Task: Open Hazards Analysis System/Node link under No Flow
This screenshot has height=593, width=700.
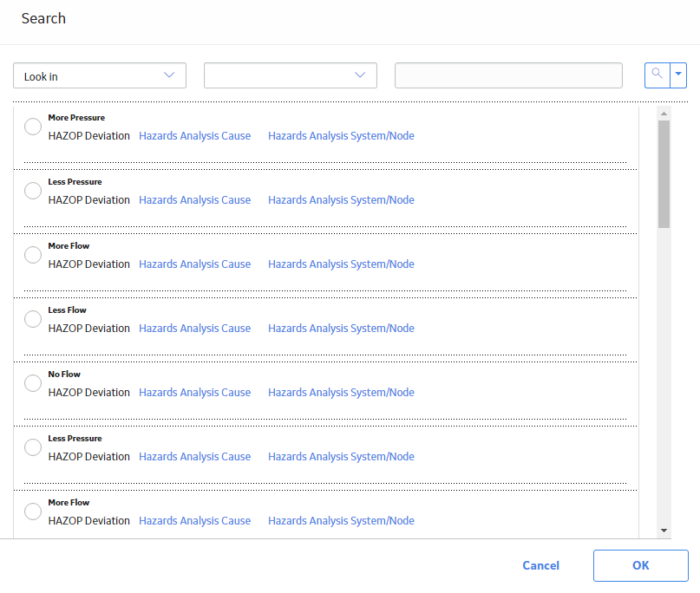Action: tap(341, 392)
